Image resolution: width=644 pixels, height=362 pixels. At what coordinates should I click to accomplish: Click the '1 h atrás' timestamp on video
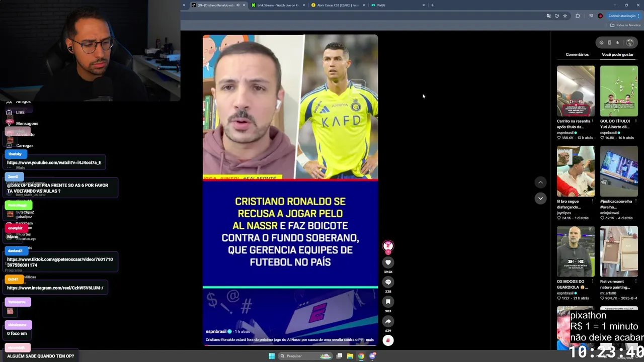242,332
